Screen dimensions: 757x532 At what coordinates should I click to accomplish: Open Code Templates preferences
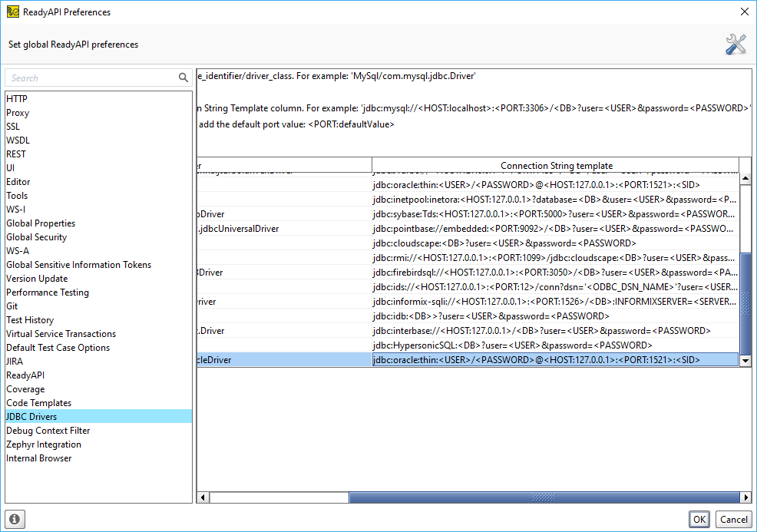pos(98,403)
